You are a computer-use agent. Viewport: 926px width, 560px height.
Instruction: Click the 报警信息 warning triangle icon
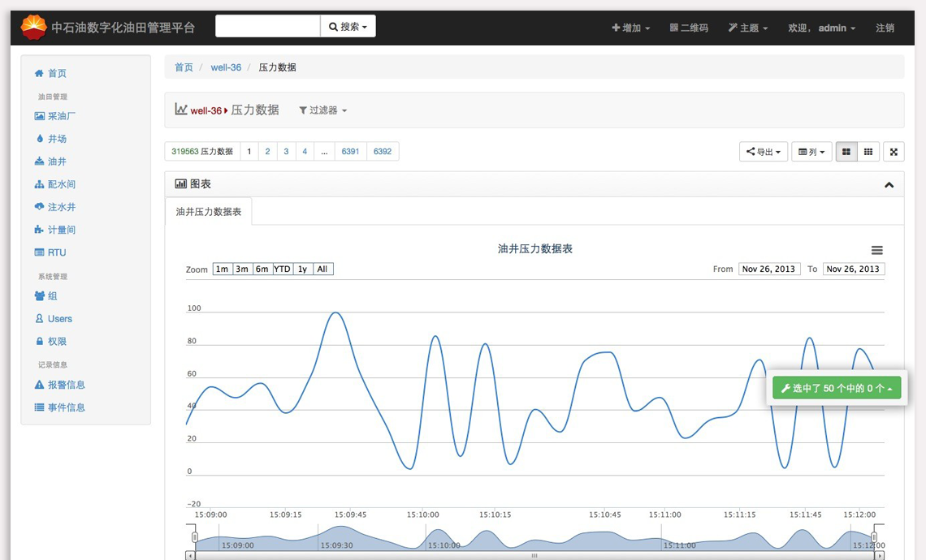click(x=39, y=385)
